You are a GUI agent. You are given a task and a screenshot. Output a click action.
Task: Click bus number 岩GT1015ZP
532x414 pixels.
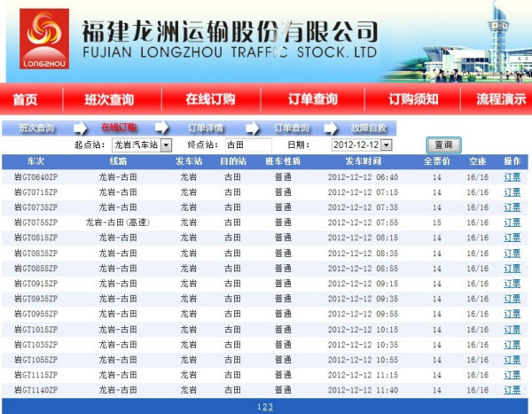[35, 330]
